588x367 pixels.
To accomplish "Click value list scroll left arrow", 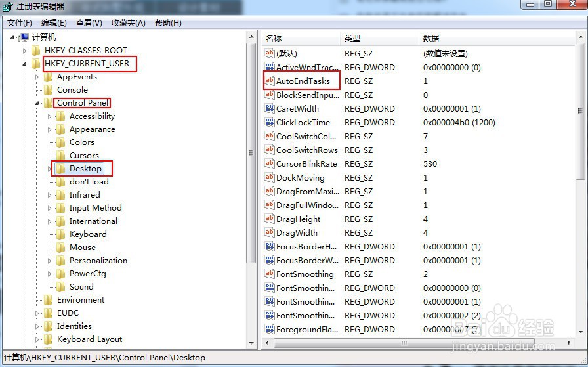I will coord(267,343).
